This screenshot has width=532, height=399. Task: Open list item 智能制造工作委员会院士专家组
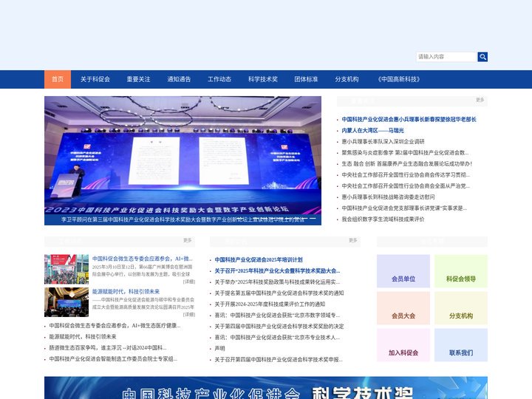coord(113,359)
